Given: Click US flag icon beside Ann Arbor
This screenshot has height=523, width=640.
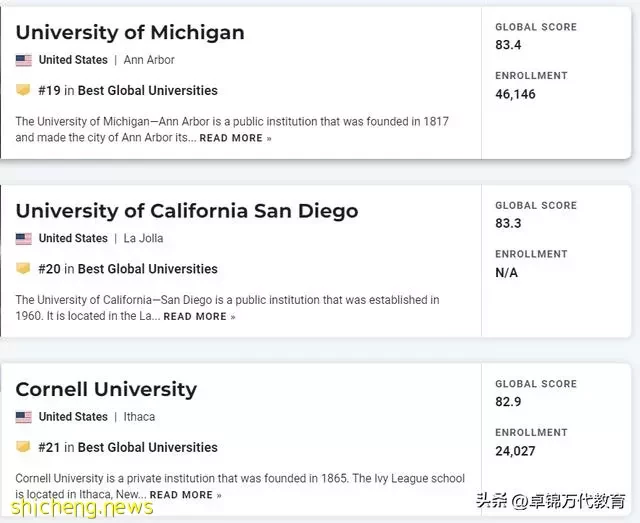Looking at the screenshot, I should 24,60.
